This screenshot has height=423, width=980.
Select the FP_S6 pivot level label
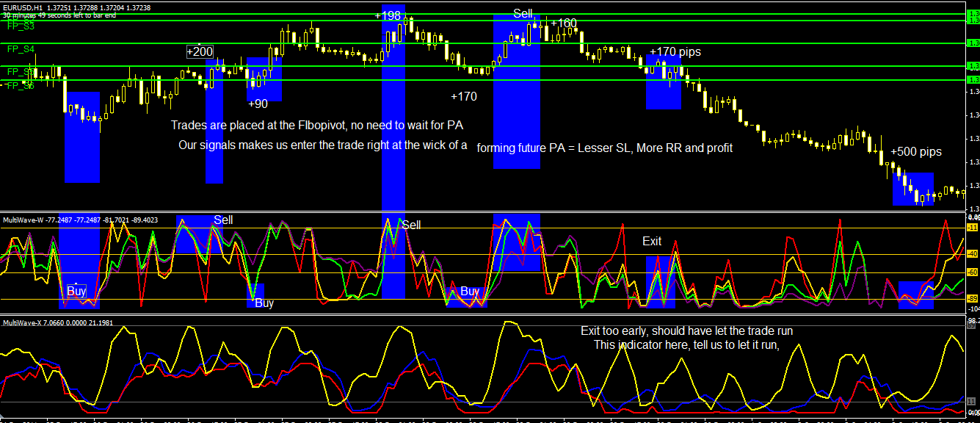pos(21,86)
